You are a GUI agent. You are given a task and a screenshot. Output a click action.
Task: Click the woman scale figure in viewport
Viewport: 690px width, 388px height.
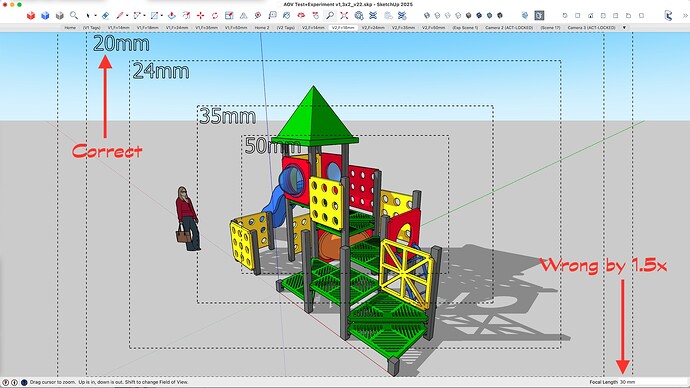coord(188,218)
